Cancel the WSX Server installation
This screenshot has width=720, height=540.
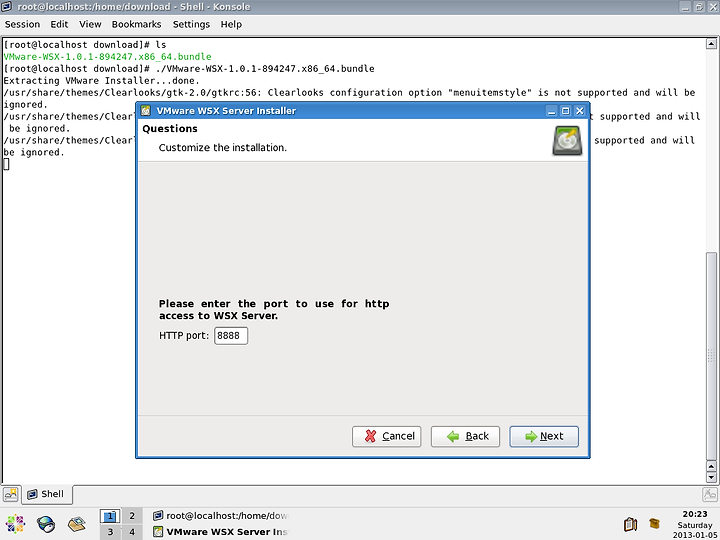[387, 436]
